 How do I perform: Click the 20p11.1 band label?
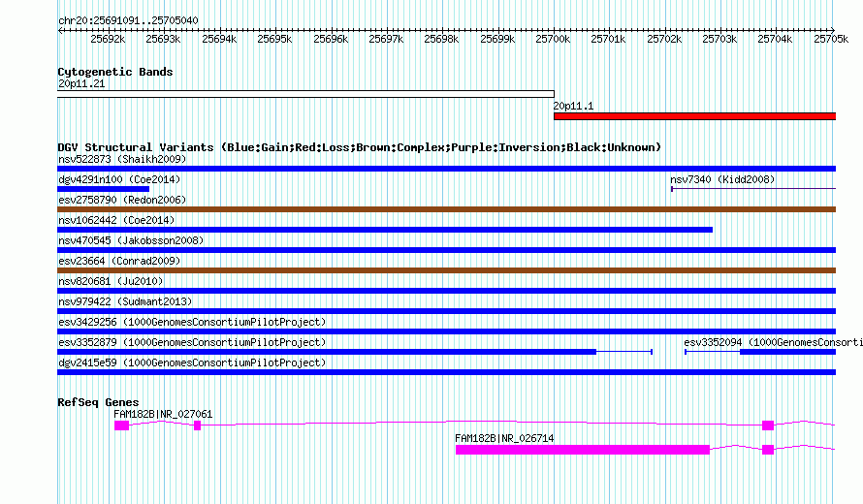click(x=573, y=107)
